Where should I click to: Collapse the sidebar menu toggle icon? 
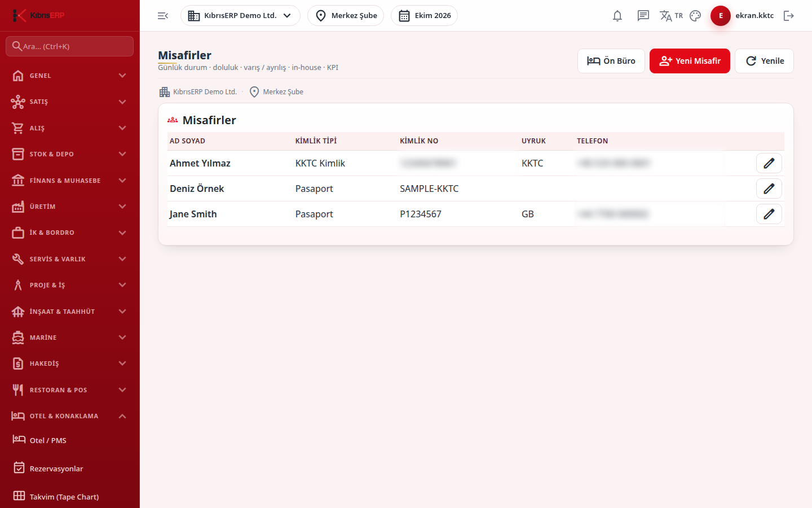(x=163, y=16)
